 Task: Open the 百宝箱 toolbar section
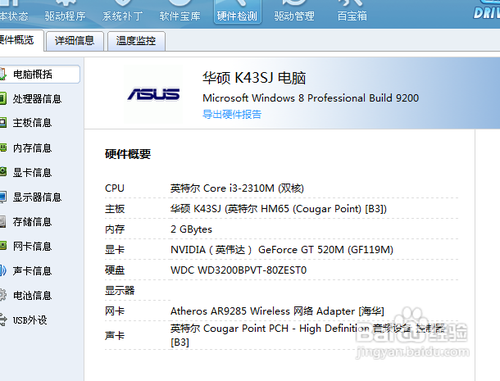[352, 12]
